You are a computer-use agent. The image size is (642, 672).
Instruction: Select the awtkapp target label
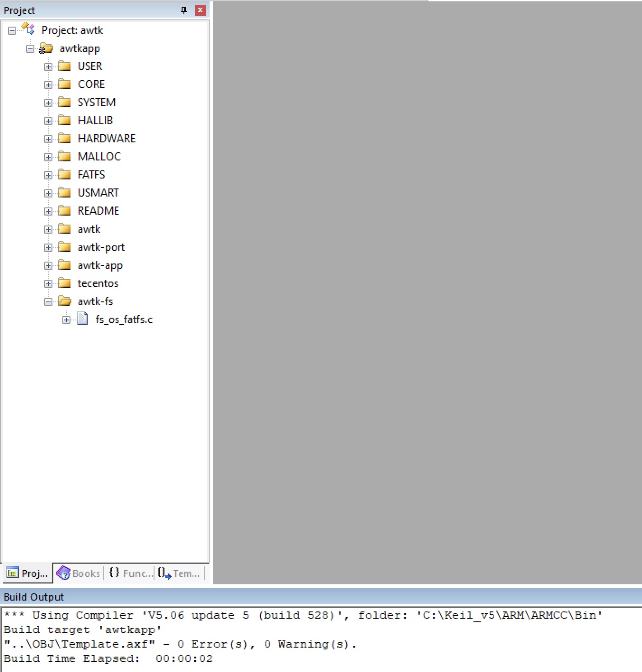click(x=80, y=48)
